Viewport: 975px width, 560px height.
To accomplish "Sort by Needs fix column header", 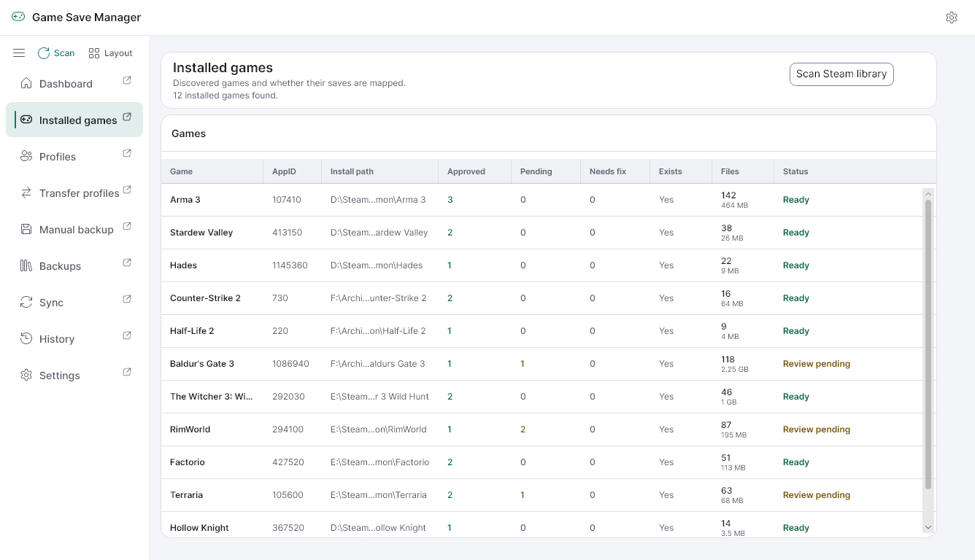I will 615,171.
